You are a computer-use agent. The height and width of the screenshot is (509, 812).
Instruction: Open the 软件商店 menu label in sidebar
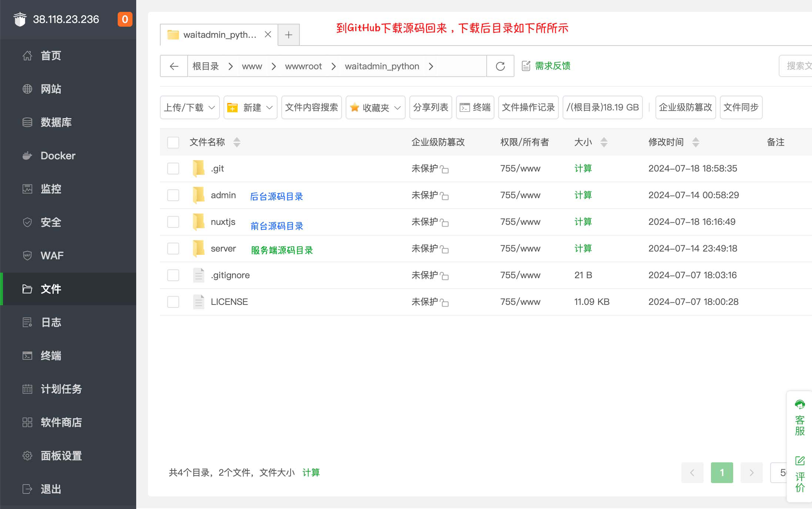point(61,422)
